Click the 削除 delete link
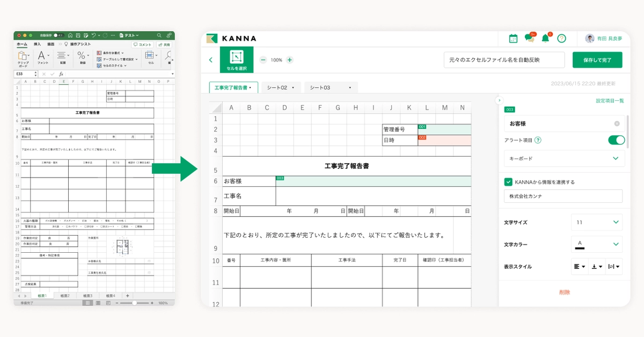Viewport: 644px width, 337px height. [565, 292]
